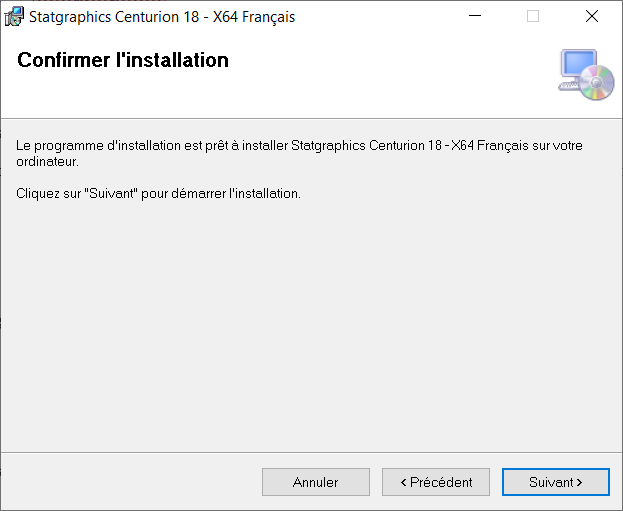Click the Cliquez sur "Suivant" instruction text
Image resolution: width=623 pixels, height=511 pixels.
pos(158,194)
